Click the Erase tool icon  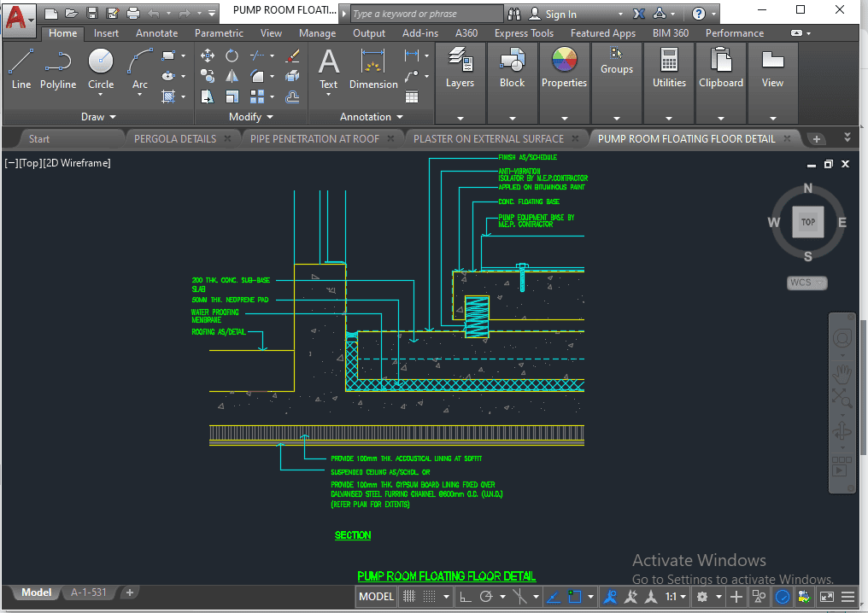[x=292, y=55]
